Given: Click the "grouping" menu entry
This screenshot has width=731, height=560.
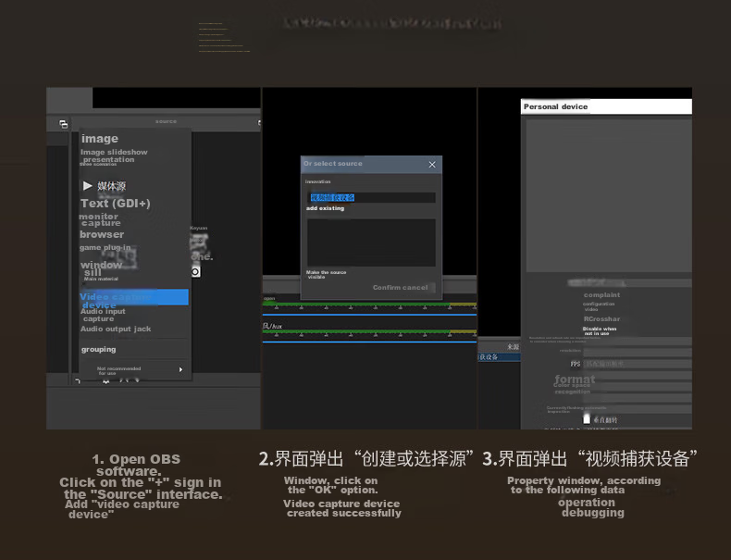Looking at the screenshot, I should pos(98,349).
